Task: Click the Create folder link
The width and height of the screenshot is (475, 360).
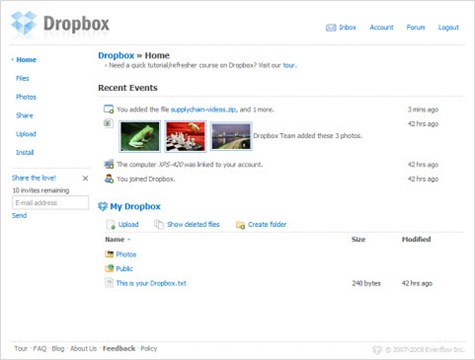Action: (x=267, y=224)
